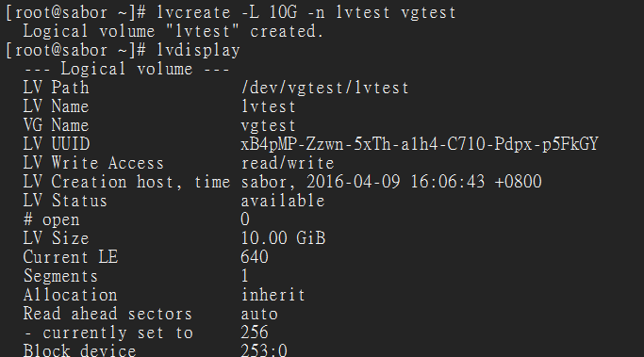
Task: Click the LV Size value 10.00 GiB
Action: (x=283, y=238)
